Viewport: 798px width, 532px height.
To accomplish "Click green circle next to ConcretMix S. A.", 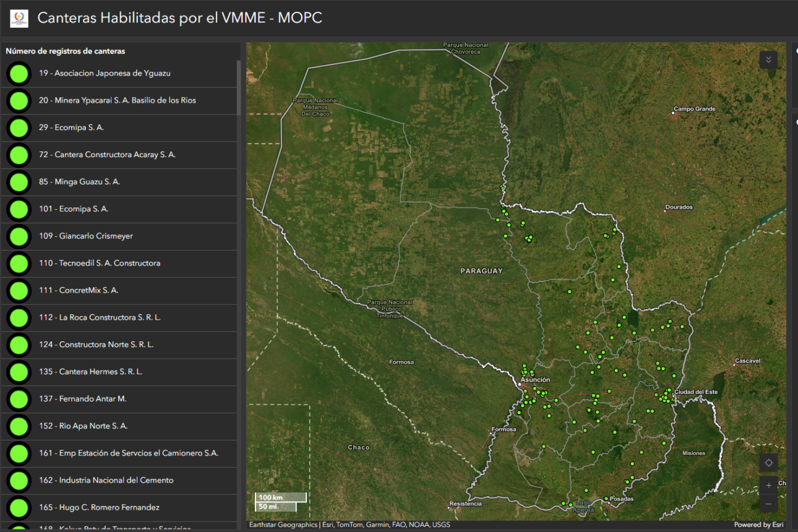I will click(19, 290).
